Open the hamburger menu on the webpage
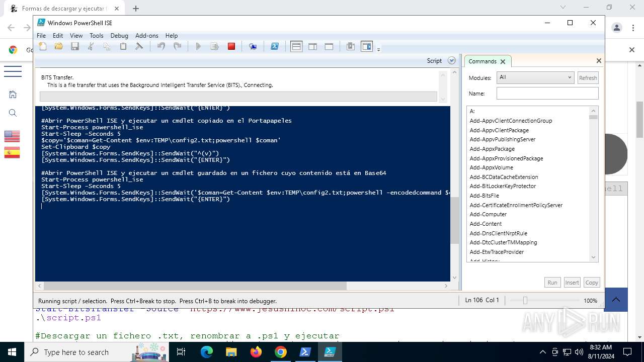Image resolution: width=644 pixels, height=362 pixels. pos(13,71)
